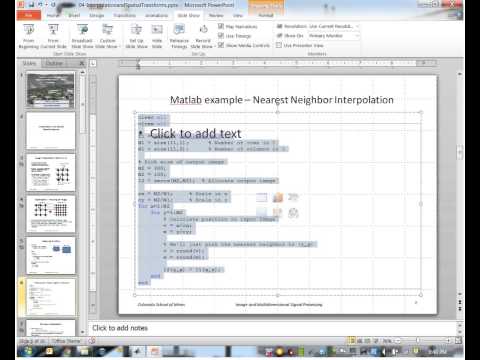Switch to Normal view in status bar
The height and width of the screenshot is (360, 480).
352,341
